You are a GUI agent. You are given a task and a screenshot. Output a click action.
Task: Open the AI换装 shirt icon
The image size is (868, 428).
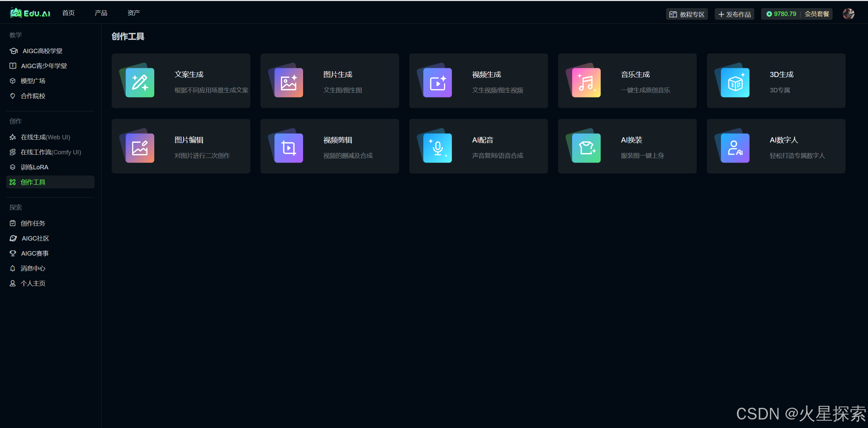click(586, 148)
